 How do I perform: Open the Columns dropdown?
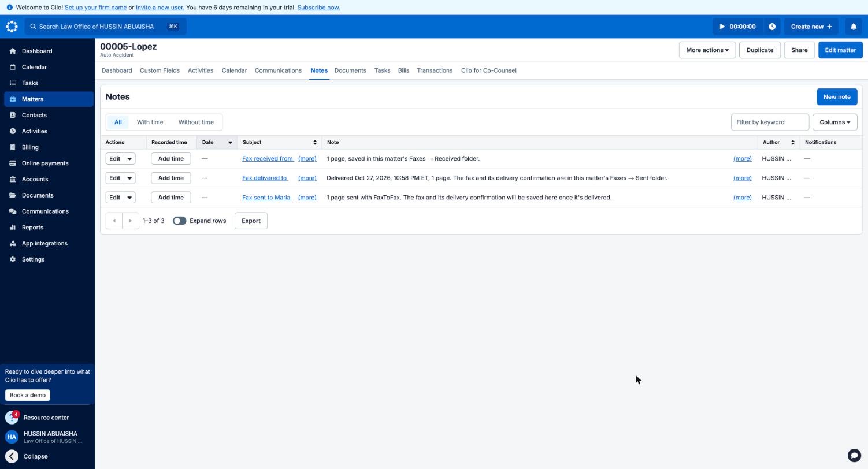click(834, 122)
